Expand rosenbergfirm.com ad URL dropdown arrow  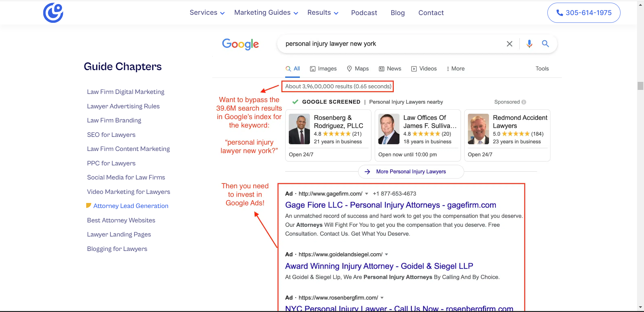(x=382, y=298)
